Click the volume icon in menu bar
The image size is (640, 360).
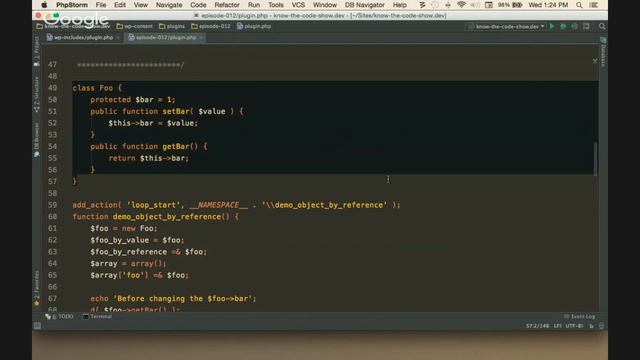coord(475,5)
